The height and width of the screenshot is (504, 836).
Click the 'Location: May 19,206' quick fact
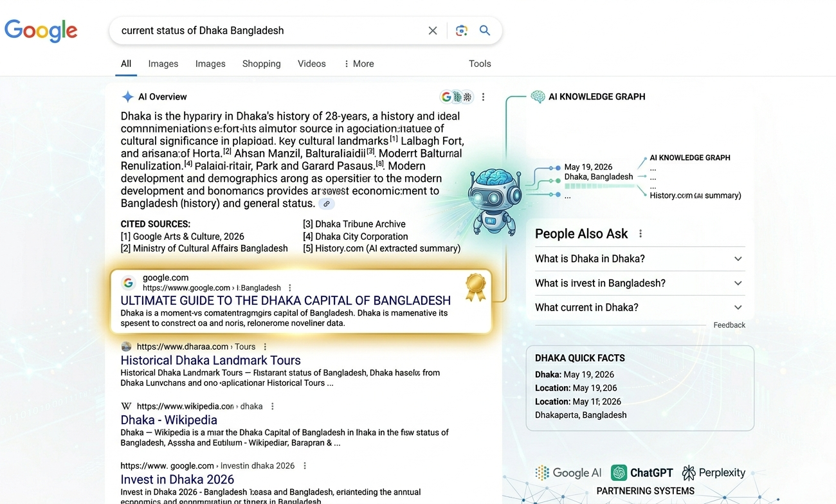[x=576, y=388]
